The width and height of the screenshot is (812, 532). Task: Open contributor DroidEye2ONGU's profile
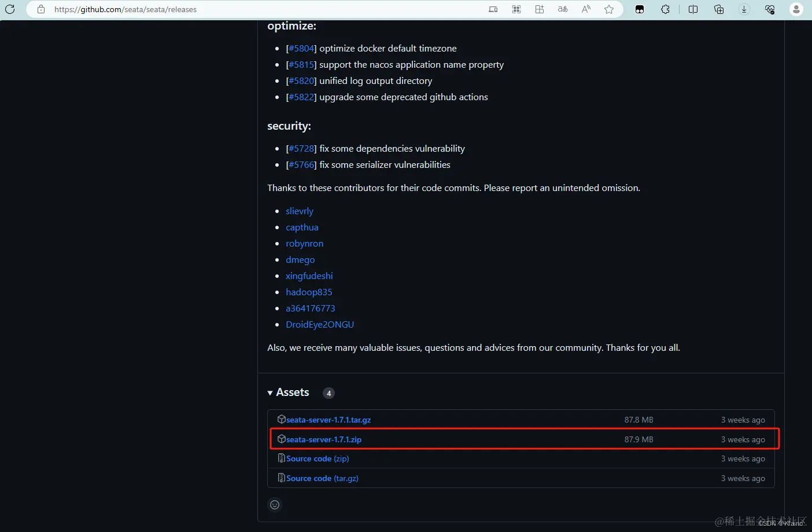(320, 325)
